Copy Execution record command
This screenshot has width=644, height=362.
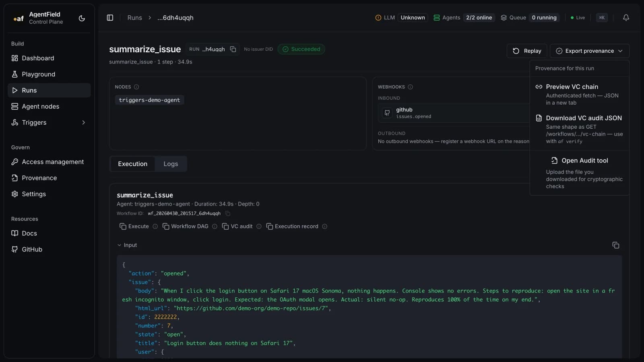[x=292, y=226]
